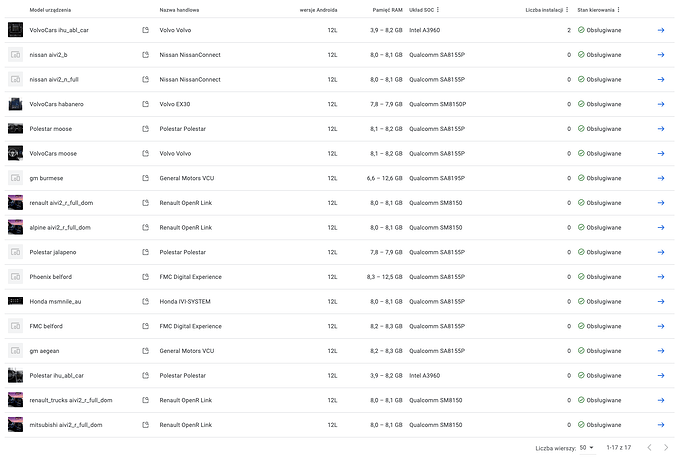Go to previous page of results
This screenshot has height=465, width=690.
click(x=650, y=448)
